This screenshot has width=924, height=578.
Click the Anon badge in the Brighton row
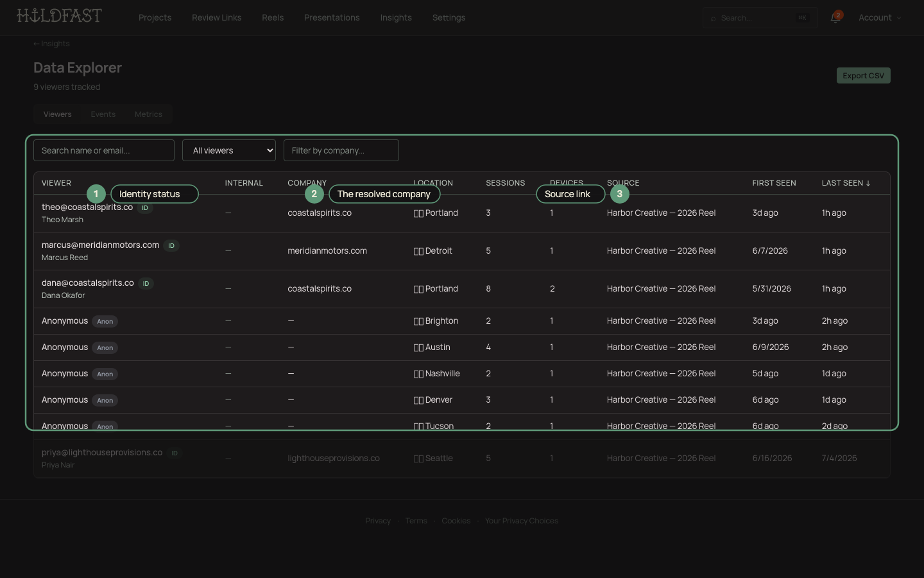coord(105,321)
